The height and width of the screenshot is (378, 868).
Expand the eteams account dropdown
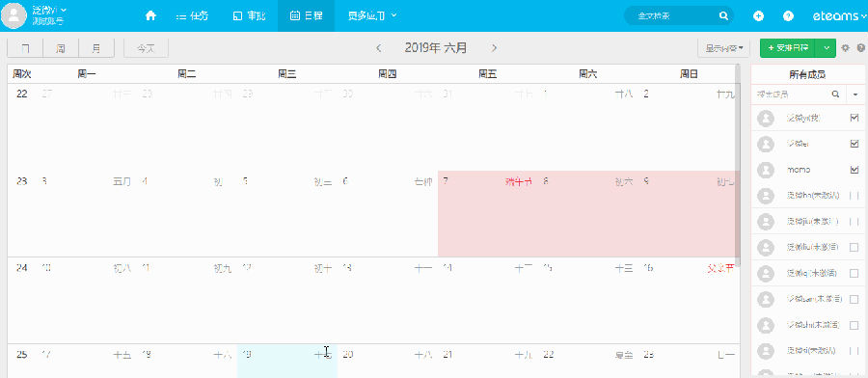[x=839, y=16]
